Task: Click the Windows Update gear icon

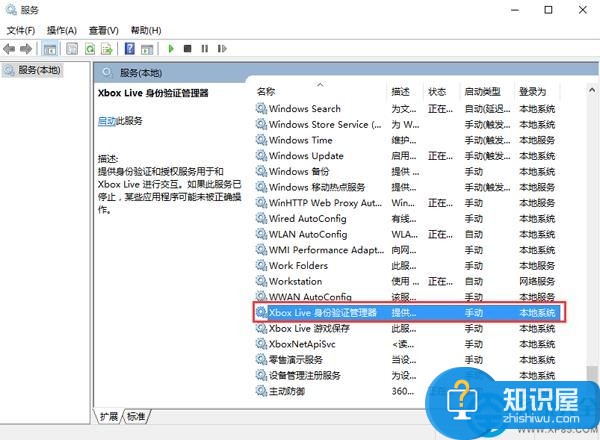Action: tap(261, 156)
